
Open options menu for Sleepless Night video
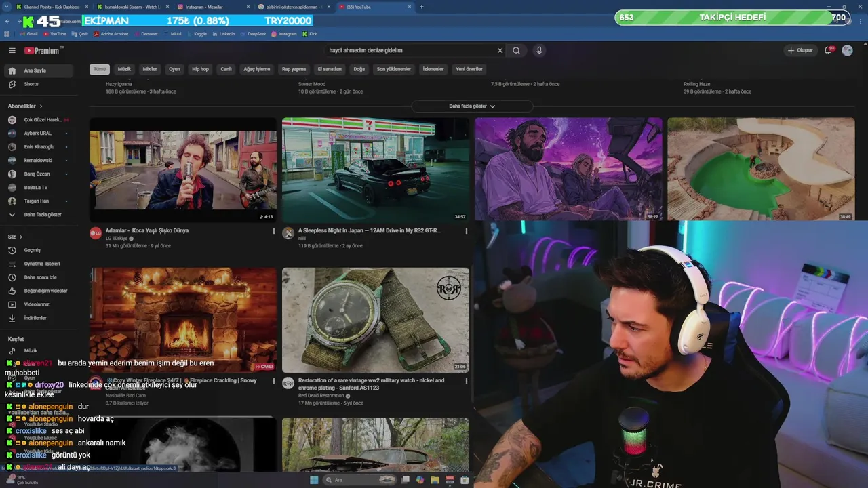467,231
